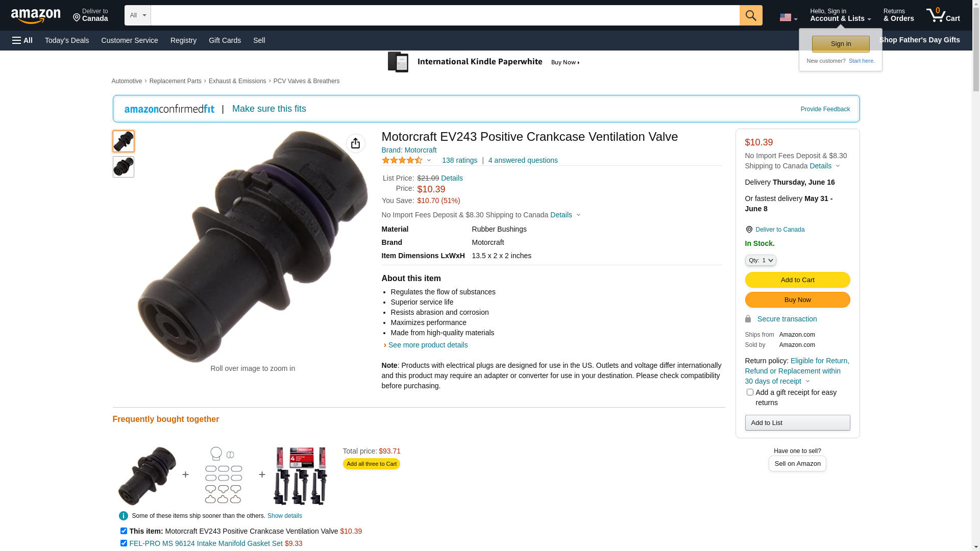The width and height of the screenshot is (980, 551).
Task: Click the share icon on product image
Action: 356,143
